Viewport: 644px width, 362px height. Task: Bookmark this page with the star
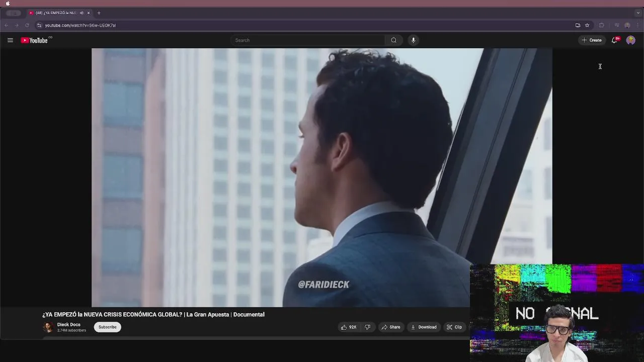click(587, 25)
